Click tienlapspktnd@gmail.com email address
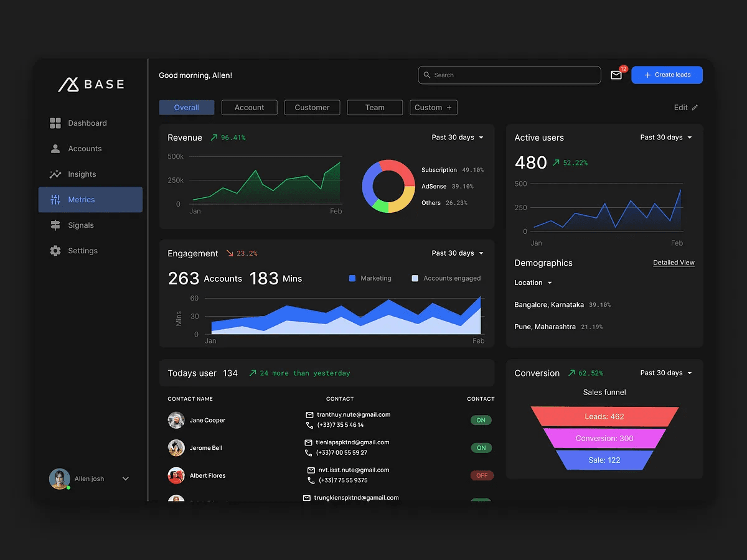The image size is (747, 560). pos(352,442)
